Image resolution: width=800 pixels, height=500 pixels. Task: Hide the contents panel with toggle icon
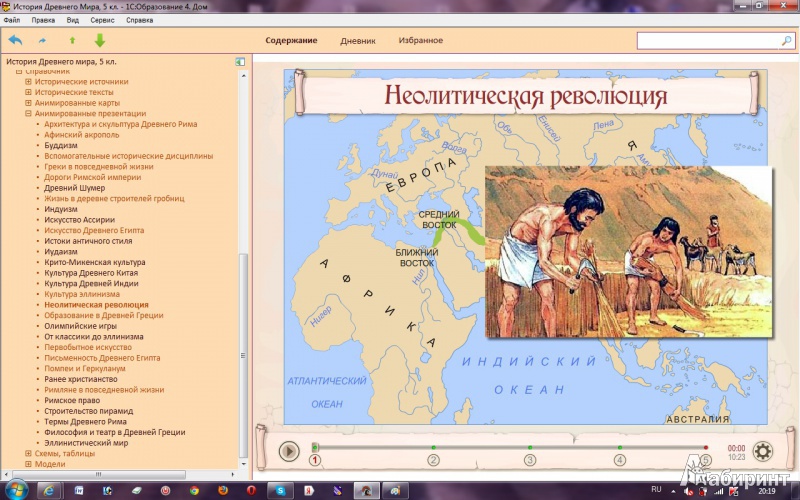240,62
